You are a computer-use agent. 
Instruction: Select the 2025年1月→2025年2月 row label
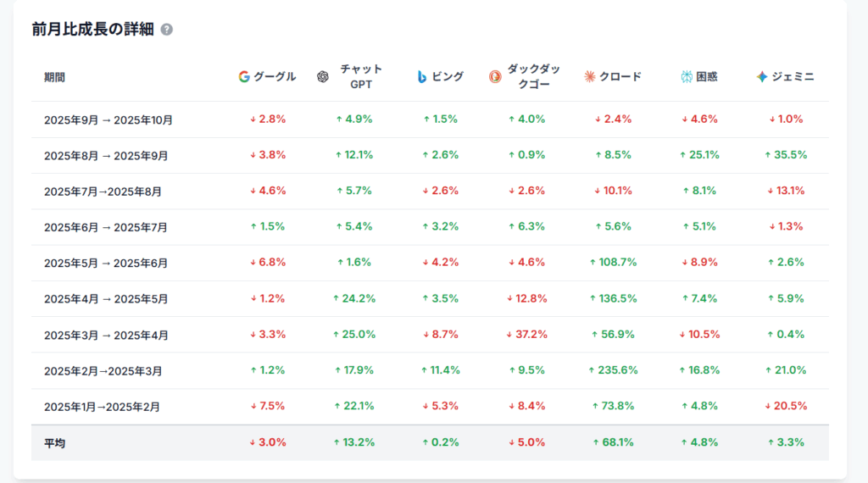tap(102, 407)
